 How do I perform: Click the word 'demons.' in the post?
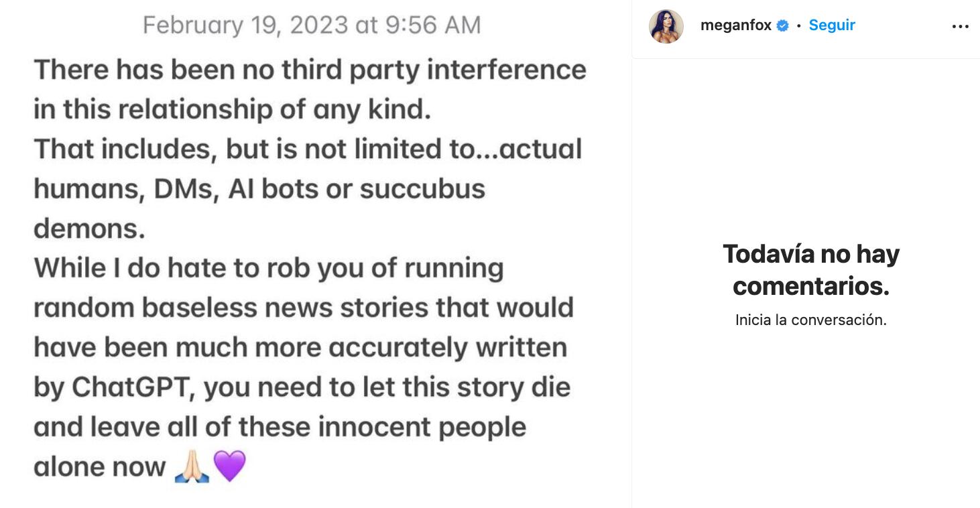click(x=89, y=229)
